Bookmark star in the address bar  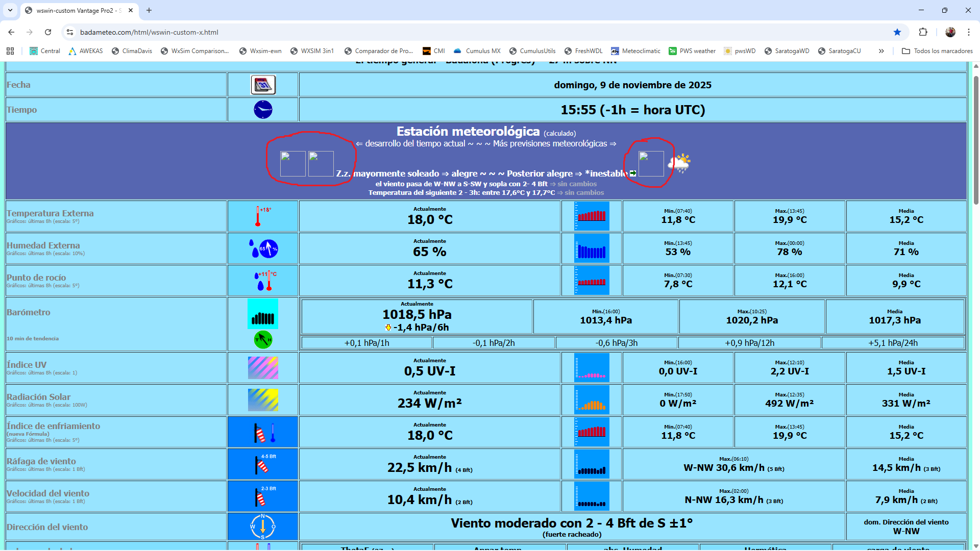click(897, 32)
